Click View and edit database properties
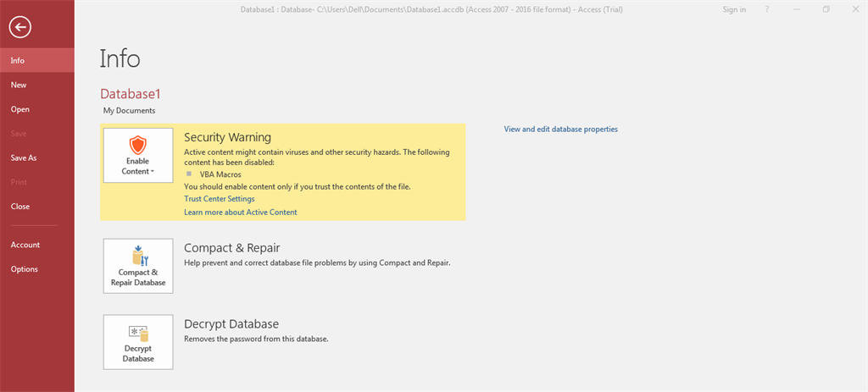This screenshot has width=868, height=392. (x=560, y=130)
